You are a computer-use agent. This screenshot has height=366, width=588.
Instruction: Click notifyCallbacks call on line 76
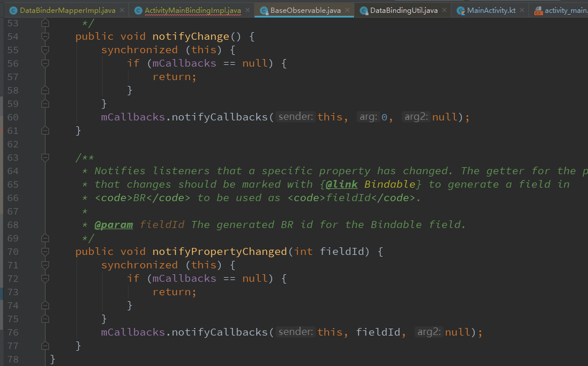tap(220, 332)
